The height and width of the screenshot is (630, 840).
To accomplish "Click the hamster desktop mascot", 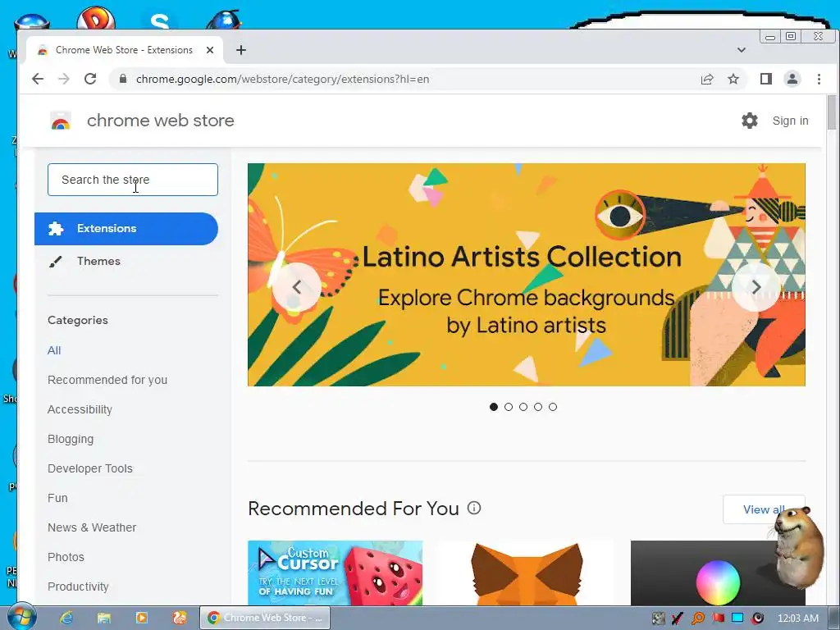I will tap(797, 546).
